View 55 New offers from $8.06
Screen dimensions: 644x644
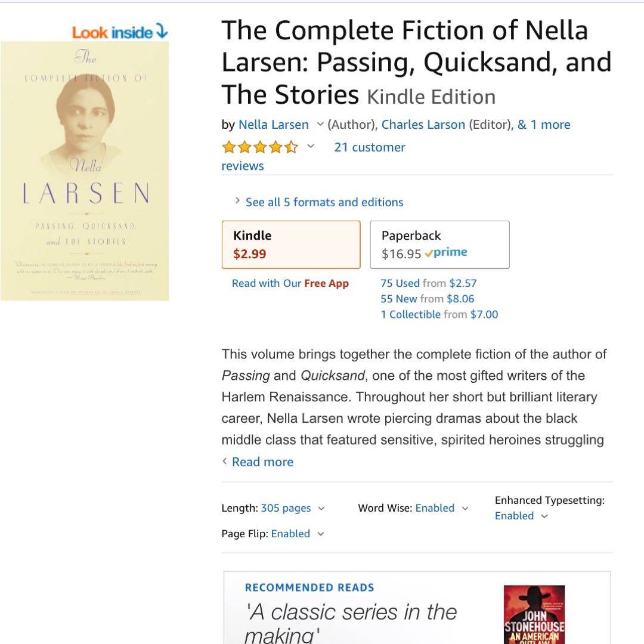coord(427,299)
